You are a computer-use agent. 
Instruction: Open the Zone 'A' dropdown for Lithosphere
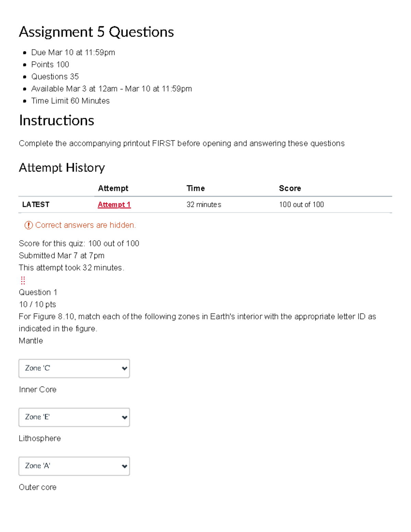click(x=74, y=466)
